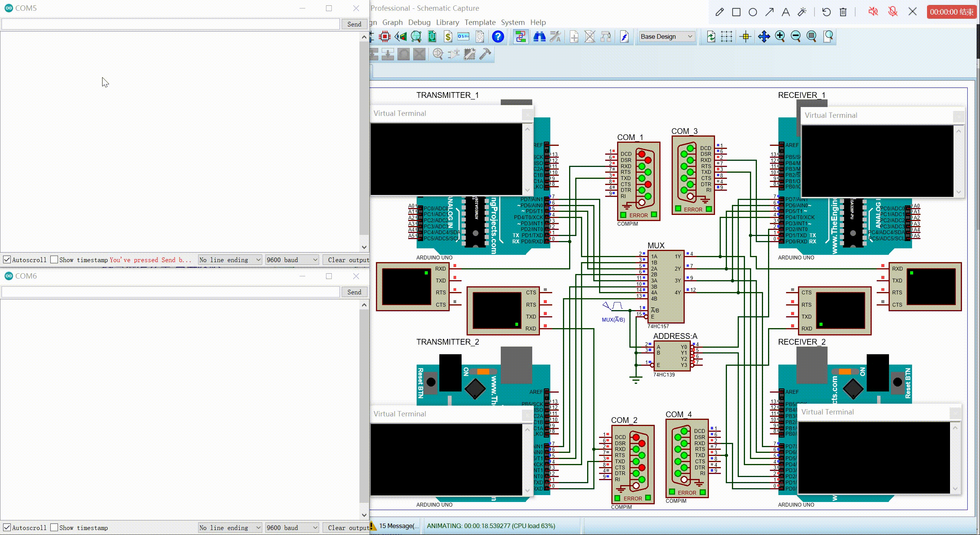This screenshot has width=980, height=535.
Task: Open the Bill of Materials dollar icon
Action: (x=448, y=36)
